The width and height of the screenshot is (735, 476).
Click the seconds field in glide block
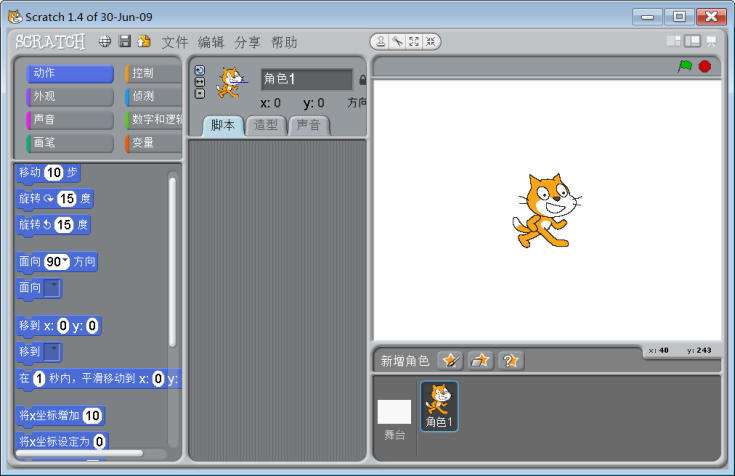39,378
